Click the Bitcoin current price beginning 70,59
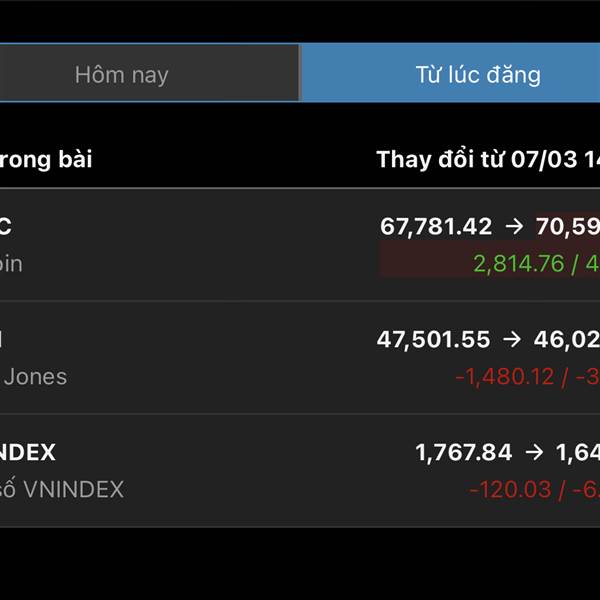 [567, 227]
